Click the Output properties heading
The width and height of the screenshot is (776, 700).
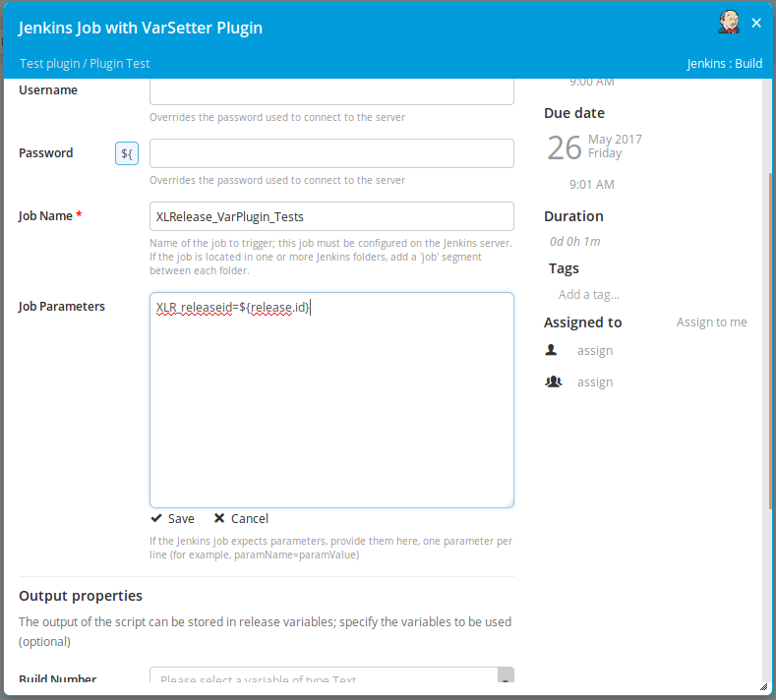point(81,596)
